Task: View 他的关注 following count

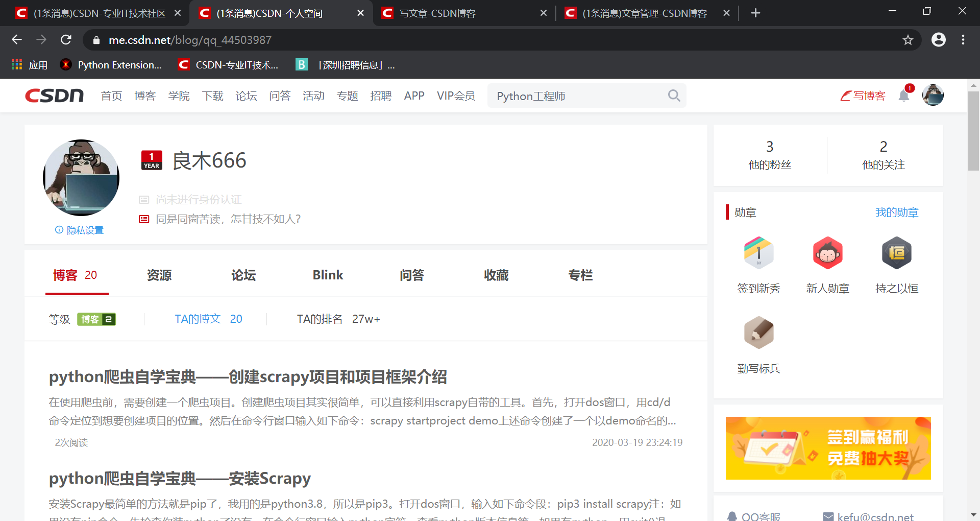Action: point(884,155)
